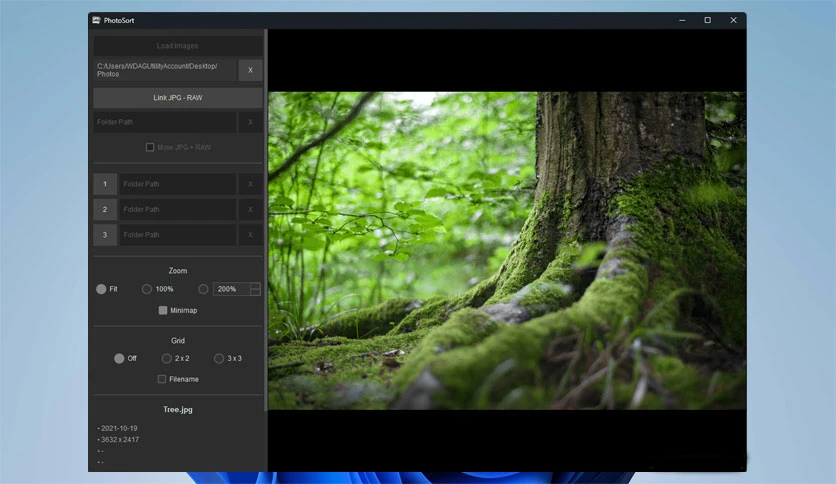
Task: Click the Folder Path field for slot 3
Action: [178, 235]
